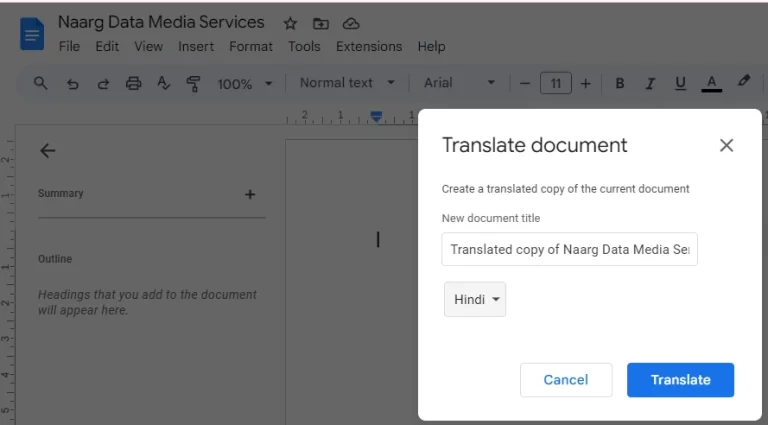The image size is (768, 425).
Task: Undo the last action
Action: (72, 84)
